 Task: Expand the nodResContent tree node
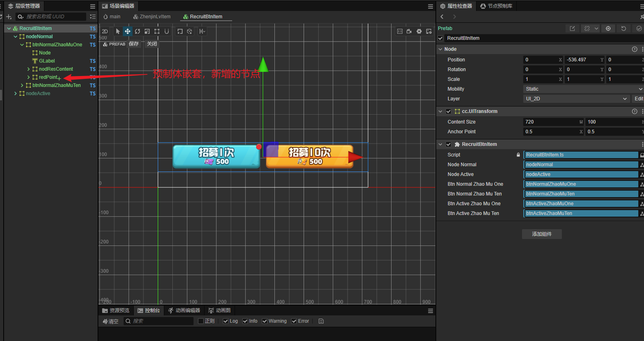(28, 69)
